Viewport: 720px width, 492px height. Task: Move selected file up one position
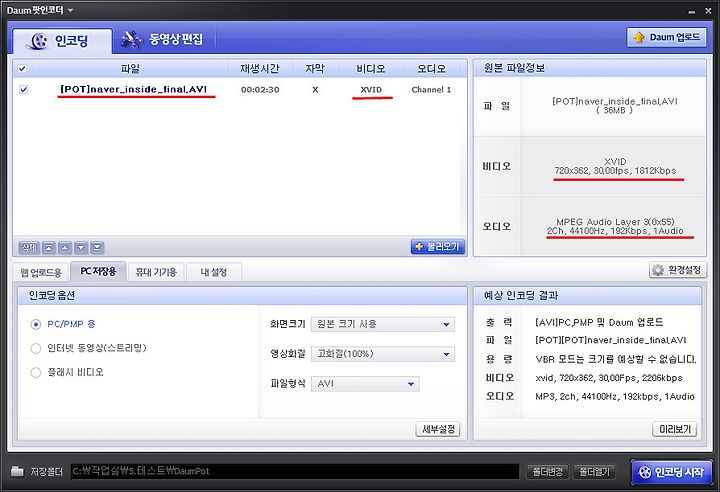click(65, 248)
